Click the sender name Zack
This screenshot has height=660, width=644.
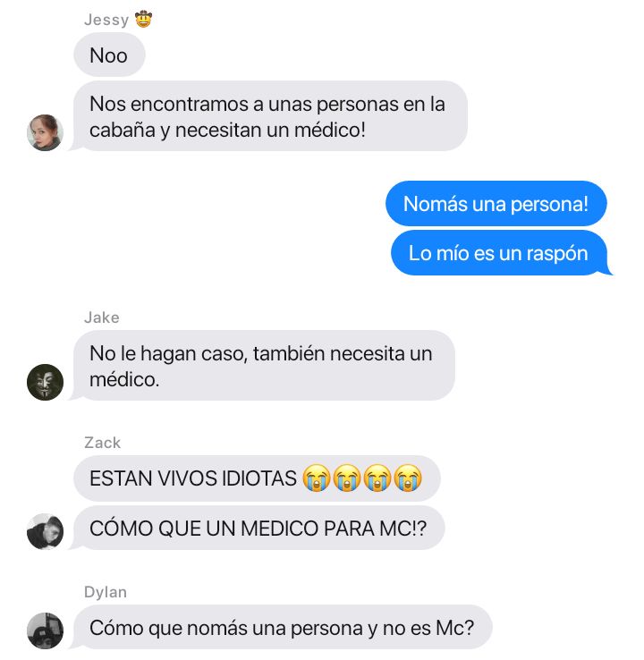pyautogui.click(x=102, y=443)
